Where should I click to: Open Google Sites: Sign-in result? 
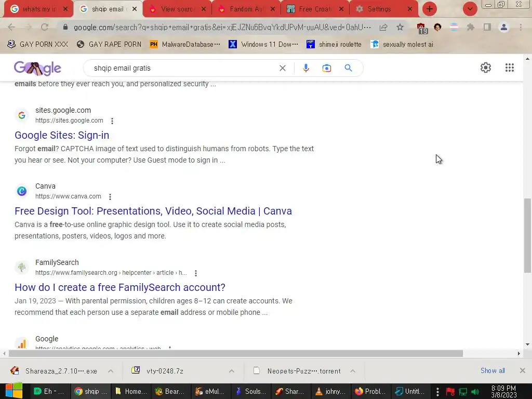click(62, 135)
